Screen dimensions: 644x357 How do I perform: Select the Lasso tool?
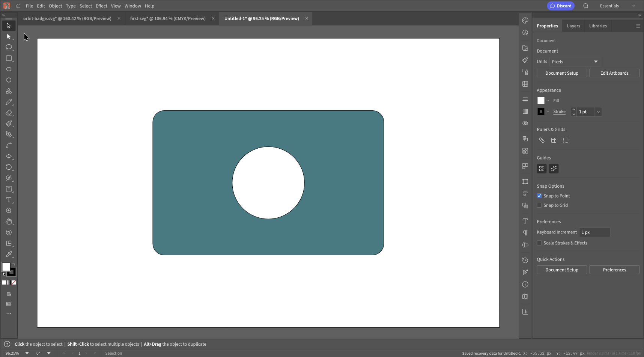tap(9, 47)
